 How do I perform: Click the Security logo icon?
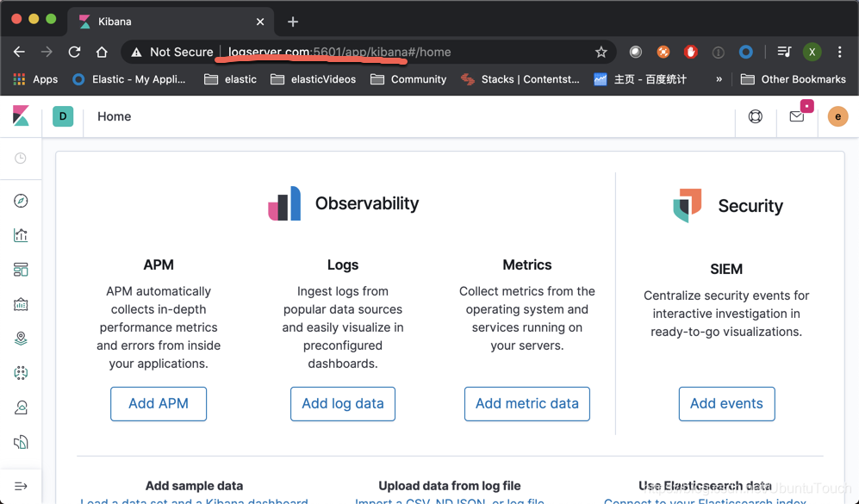687,205
